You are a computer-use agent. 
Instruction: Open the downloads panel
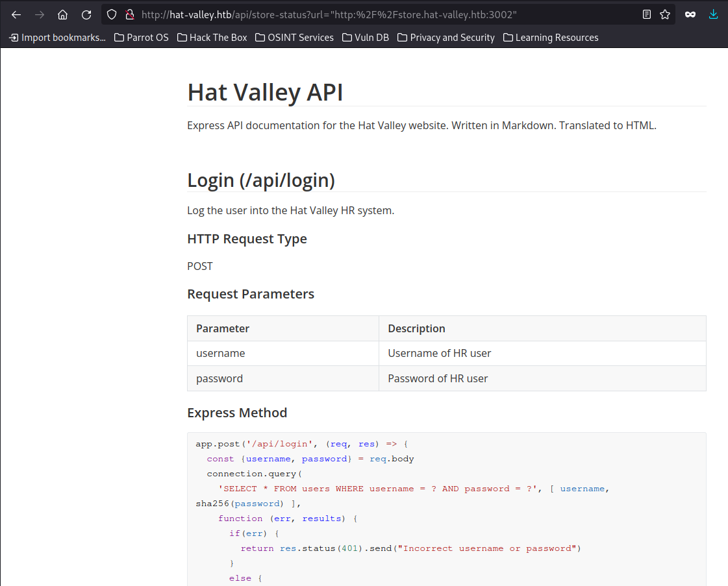click(x=714, y=14)
